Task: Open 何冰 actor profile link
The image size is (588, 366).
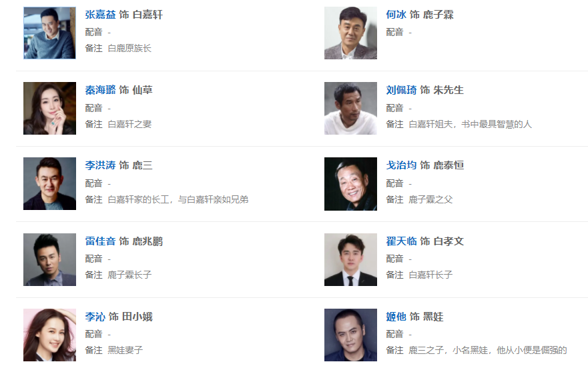Action: pyautogui.click(x=396, y=15)
